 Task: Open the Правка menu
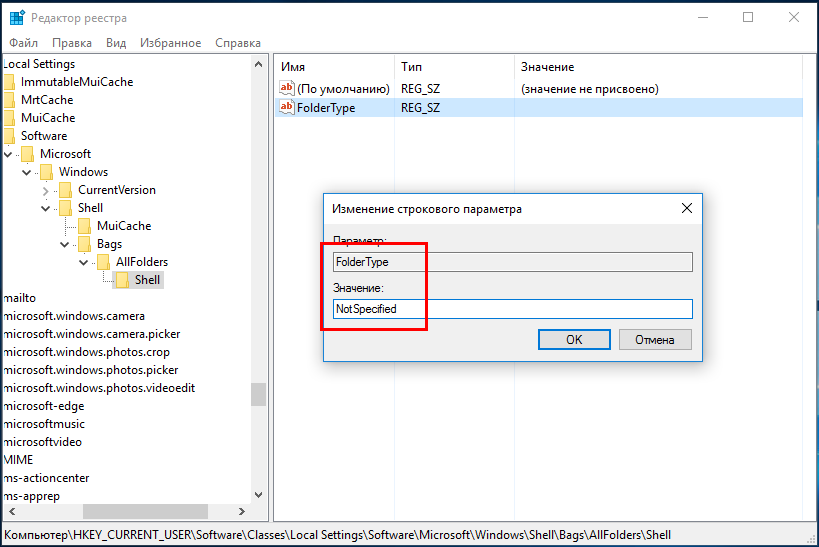click(x=72, y=43)
